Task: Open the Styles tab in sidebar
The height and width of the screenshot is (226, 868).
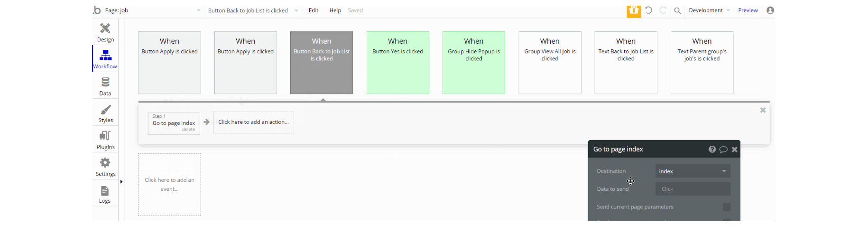Action: 105,113
